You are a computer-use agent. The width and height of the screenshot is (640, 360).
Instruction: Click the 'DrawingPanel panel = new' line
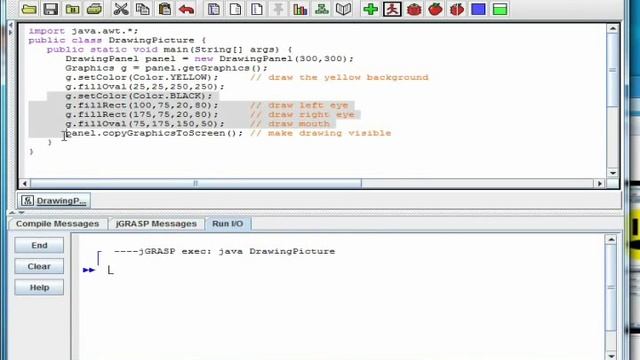click(209, 59)
